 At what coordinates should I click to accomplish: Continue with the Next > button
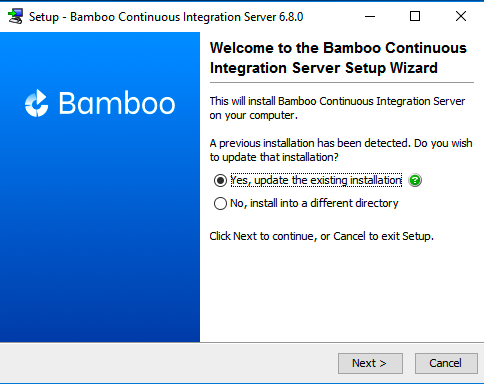click(370, 363)
